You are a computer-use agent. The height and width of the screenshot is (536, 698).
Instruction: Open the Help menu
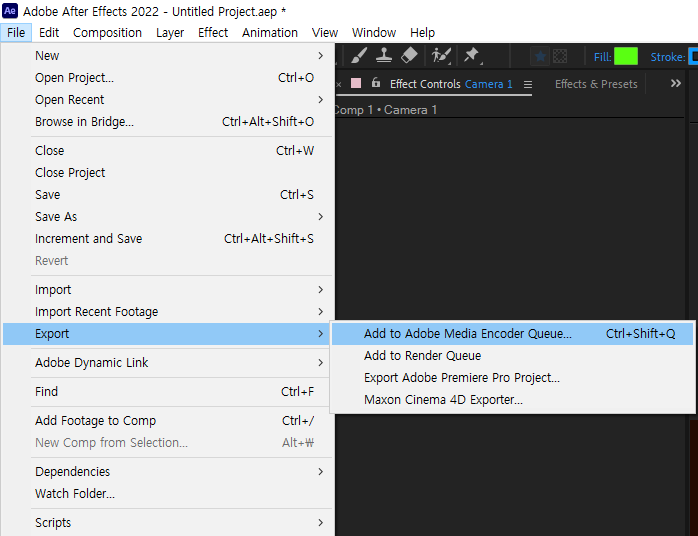coord(422,32)
